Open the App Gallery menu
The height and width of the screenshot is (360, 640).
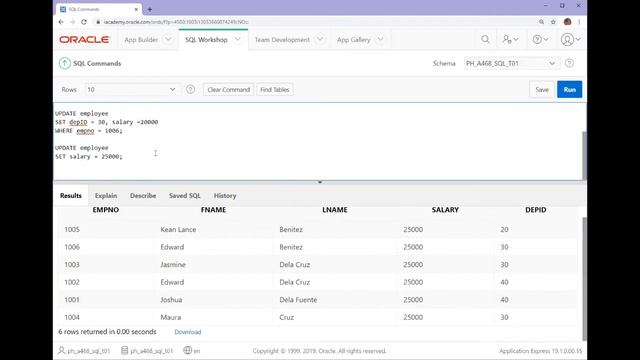click(x=353, y=40)
